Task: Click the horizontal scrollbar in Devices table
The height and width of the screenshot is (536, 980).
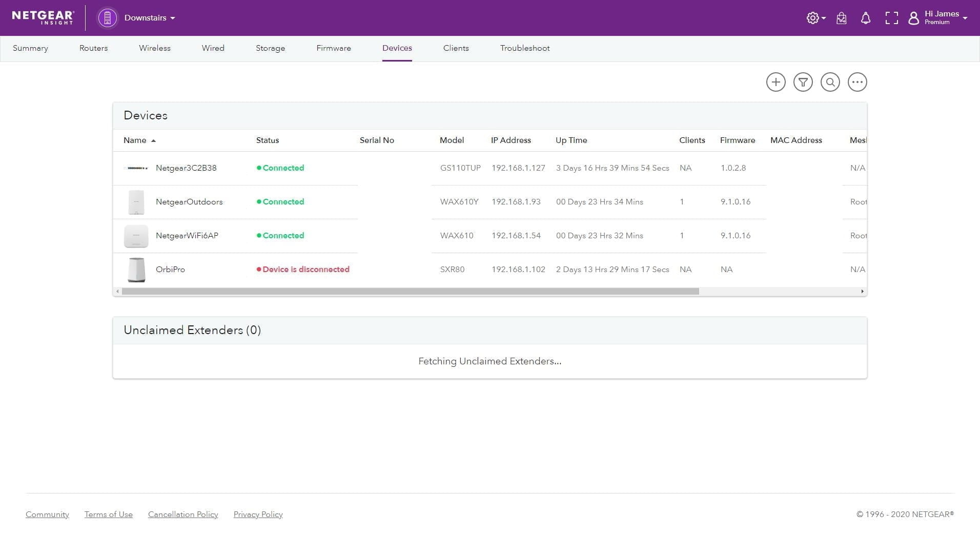Action: [410, 292]
